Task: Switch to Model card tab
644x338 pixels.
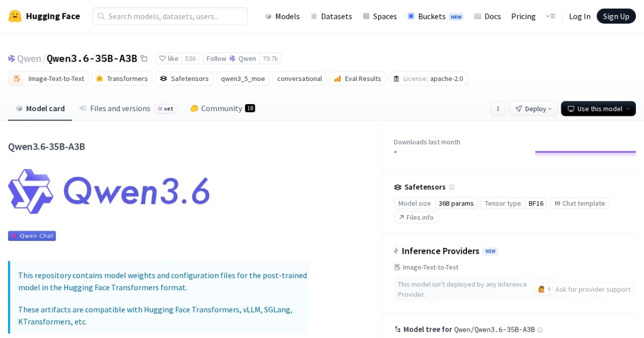Action: [40, 108]
